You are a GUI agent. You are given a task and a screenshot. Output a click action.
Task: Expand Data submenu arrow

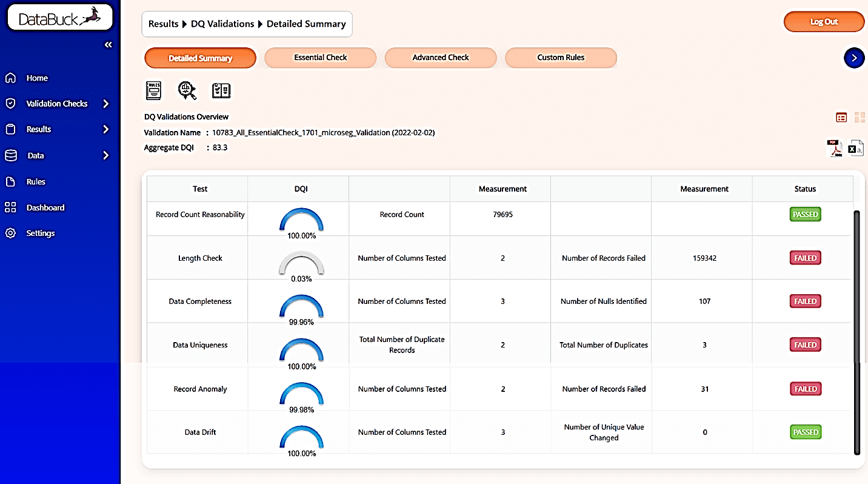[106, 155]
